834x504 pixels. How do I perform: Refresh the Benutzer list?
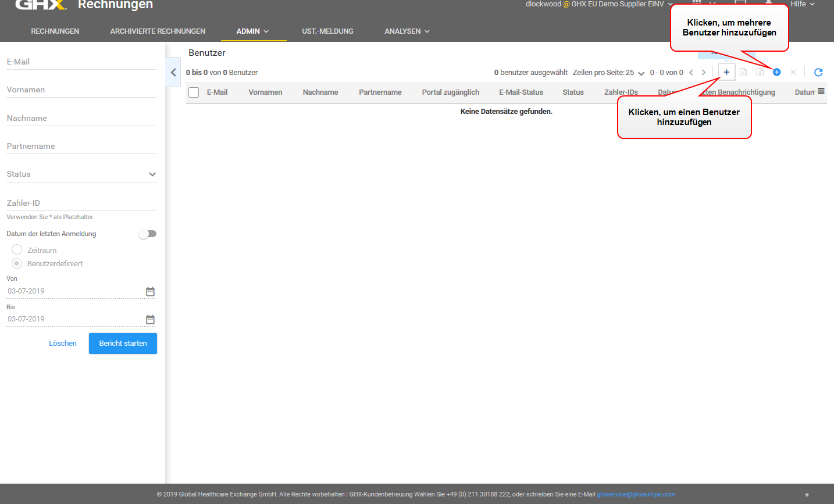tap(818, 72)
